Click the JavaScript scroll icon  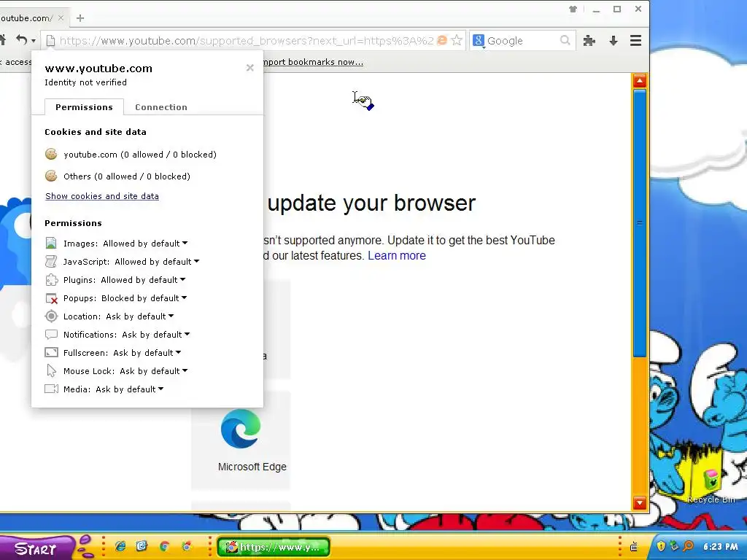[51, 262]
